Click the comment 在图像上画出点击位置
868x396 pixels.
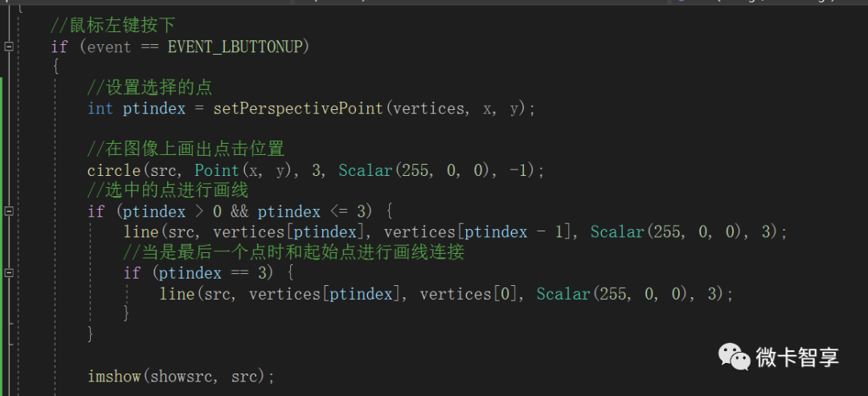click(186, 149)
